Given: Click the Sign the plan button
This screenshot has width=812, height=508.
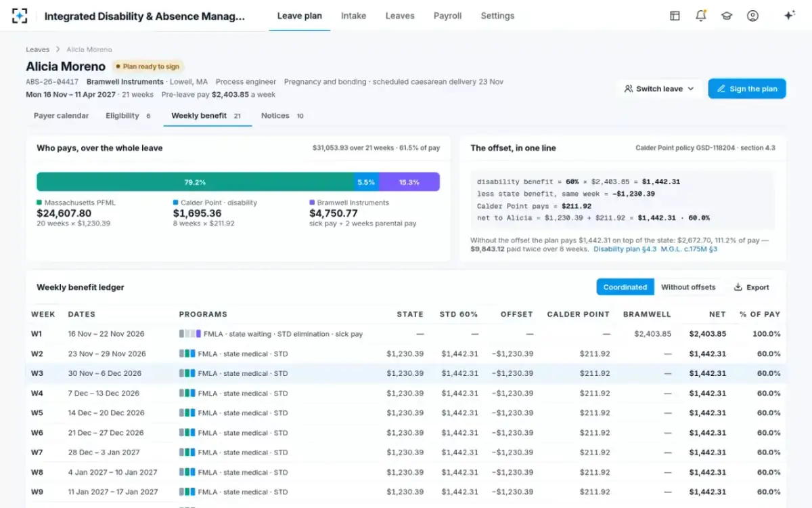Looking at the screenshot, I should (x=747, y=89).
